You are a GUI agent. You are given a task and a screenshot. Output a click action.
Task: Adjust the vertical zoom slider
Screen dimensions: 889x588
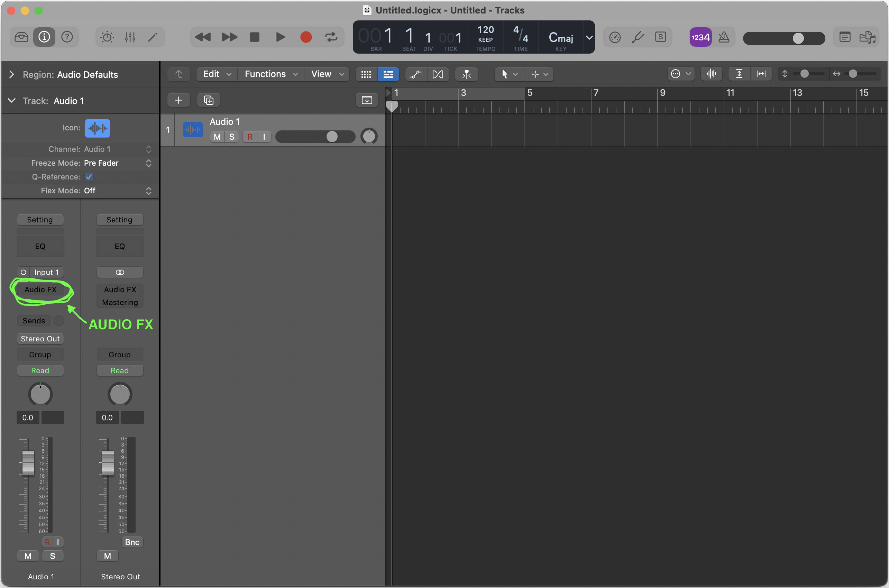point(808,74)
